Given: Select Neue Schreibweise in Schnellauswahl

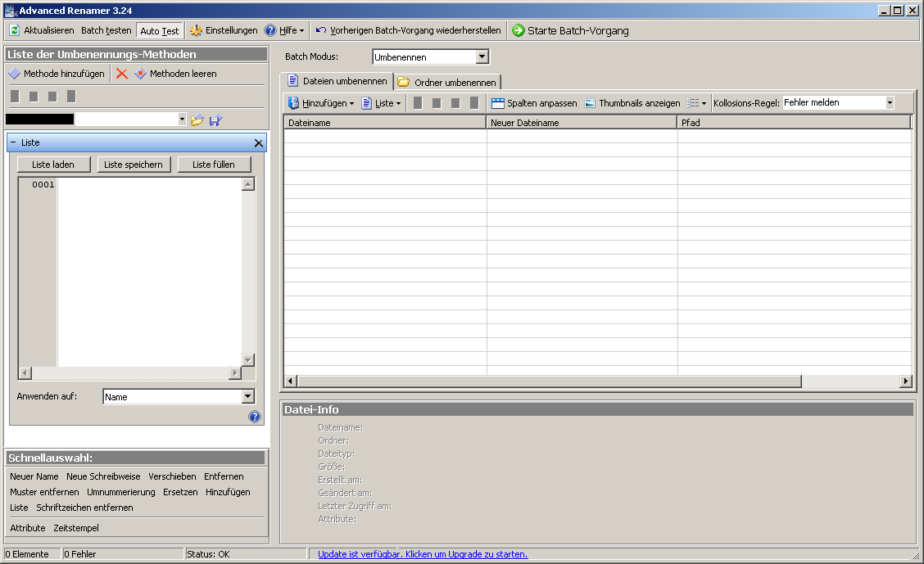Looking at the screenshot, I should click(x=103, y=476).
